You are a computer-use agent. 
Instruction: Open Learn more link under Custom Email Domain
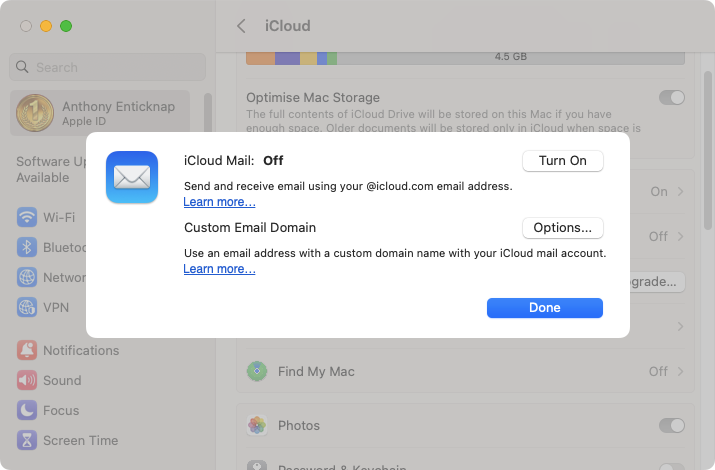(219, 269)
